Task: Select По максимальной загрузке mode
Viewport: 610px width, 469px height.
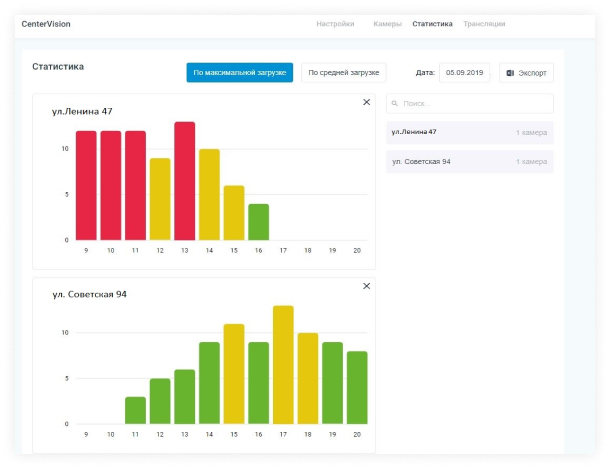Action: pyautogui.click(x=240, y=73)
